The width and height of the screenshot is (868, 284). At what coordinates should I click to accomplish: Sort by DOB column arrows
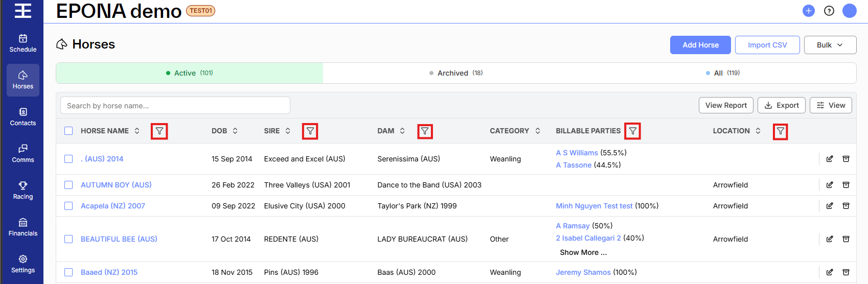(235, 131)
